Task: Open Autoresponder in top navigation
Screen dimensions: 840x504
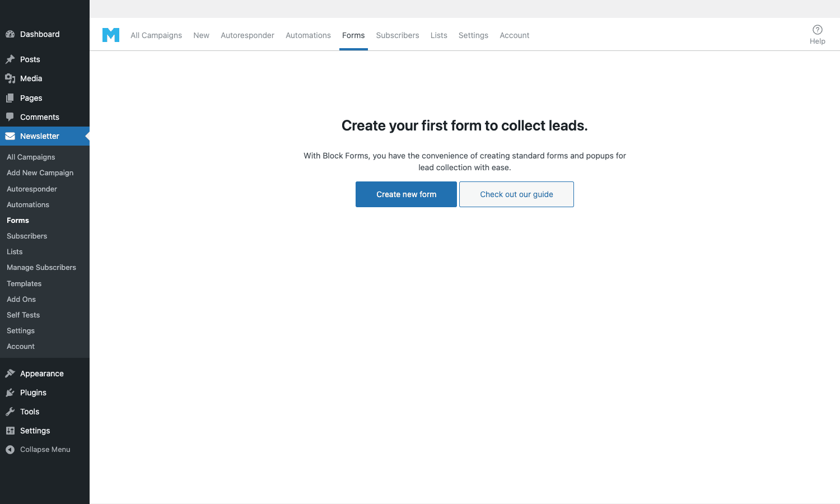Action: click(x=248, y=35)
